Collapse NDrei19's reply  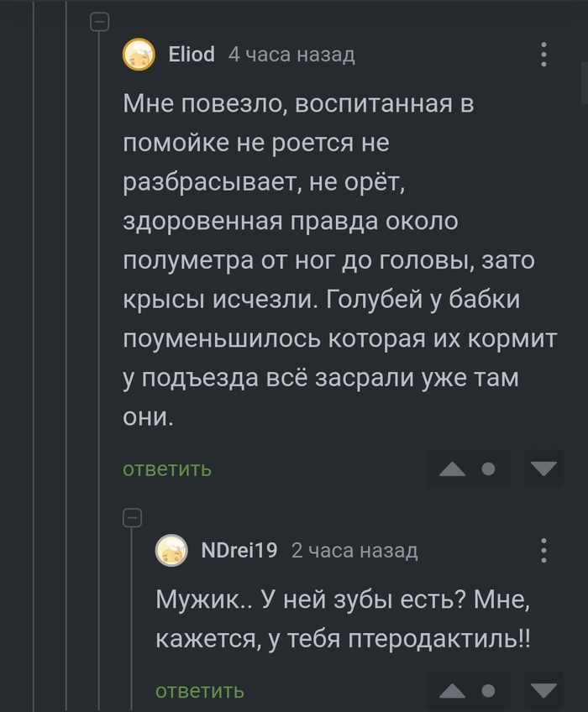pos(133,518)
